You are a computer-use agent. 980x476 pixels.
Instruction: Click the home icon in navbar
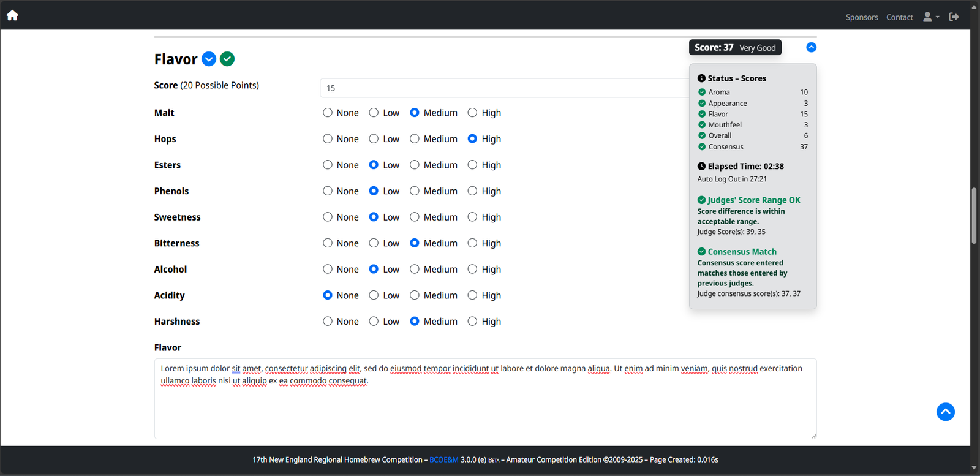coord(12,15)
